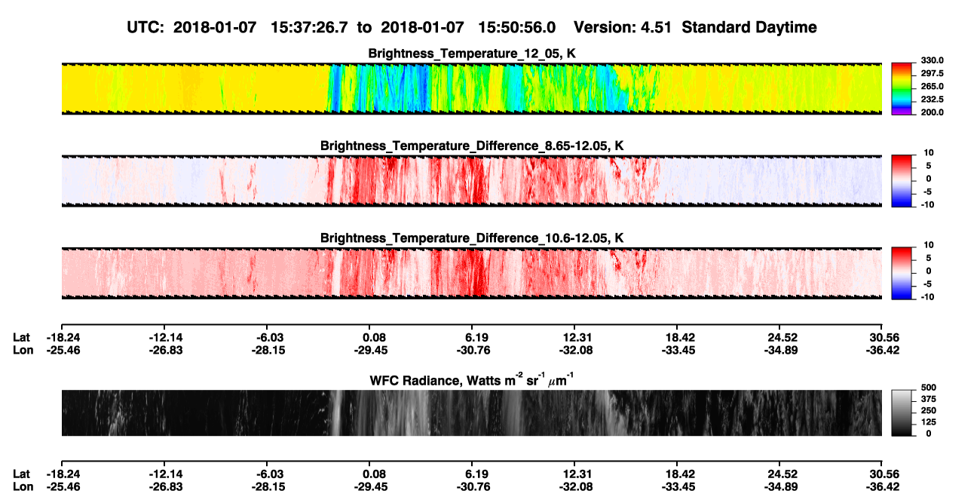Click the Brightness_Temperature_Difference_8.65-12.05 panel title
980x503 pixels.
pos(472,146)
